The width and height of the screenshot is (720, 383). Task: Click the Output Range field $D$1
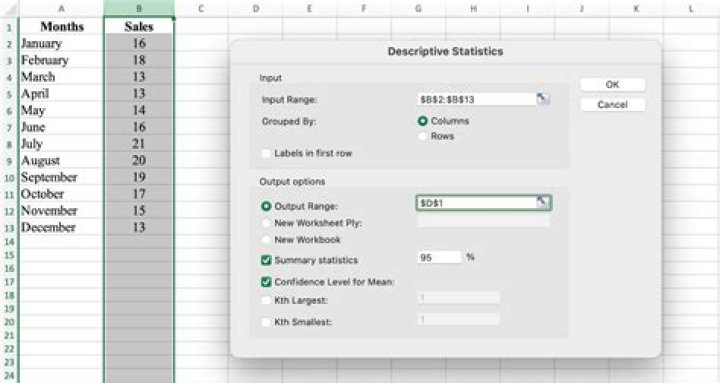(x=477, y=203)
